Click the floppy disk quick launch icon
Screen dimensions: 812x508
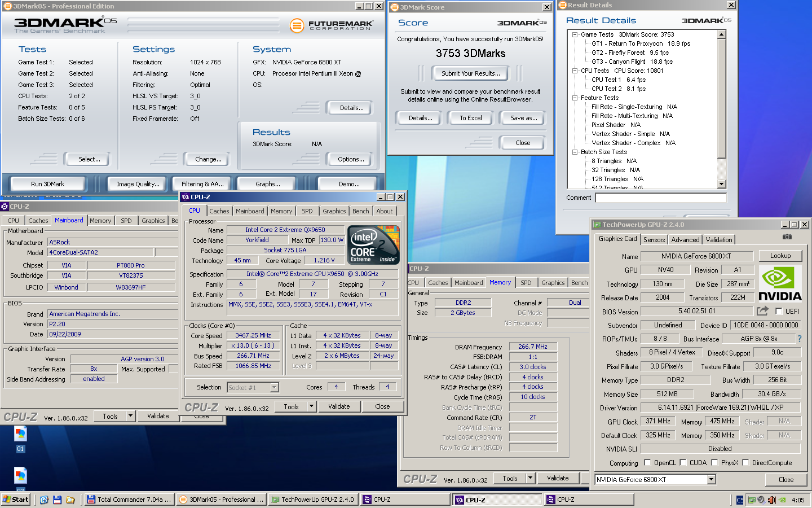point(57,500)
